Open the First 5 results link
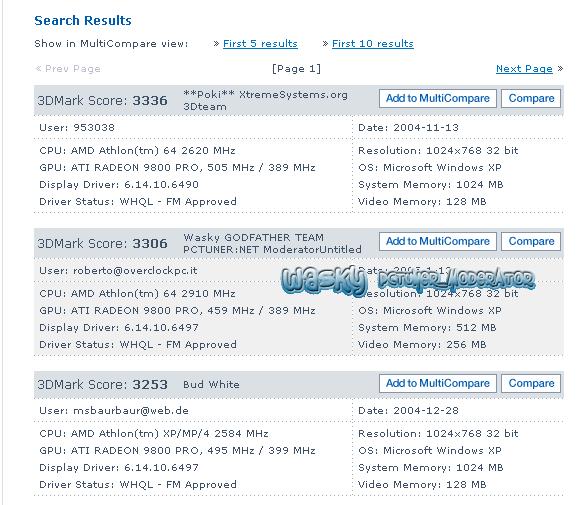Screen dimensions: 585x505 [x=260, y=44]
